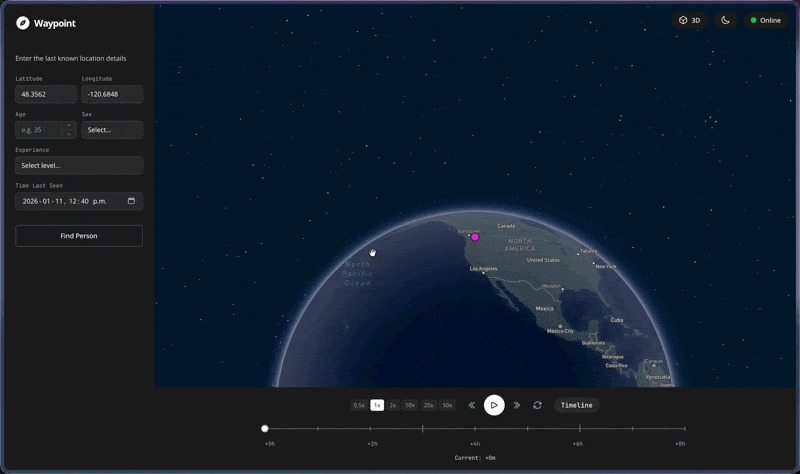This screenshot has height=474, width=800.
Task: Click the loop refresh icon
Action: 537,405
